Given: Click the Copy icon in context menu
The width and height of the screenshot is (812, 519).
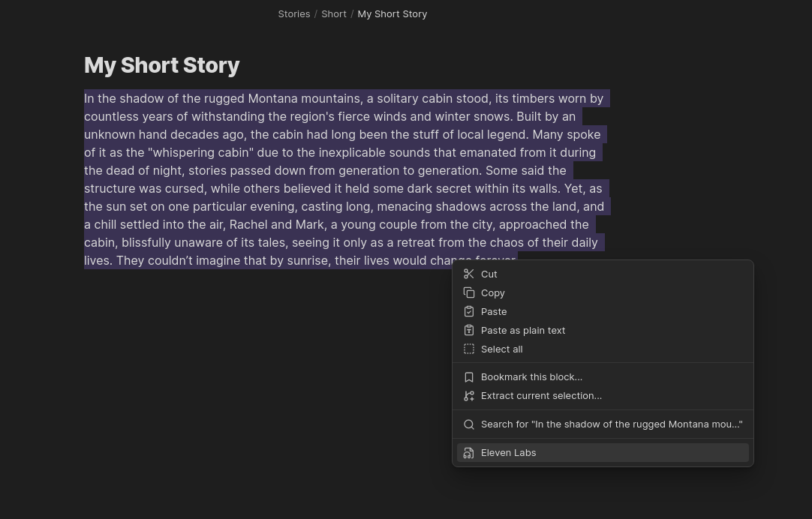Looking at the screenshot, I should pos(468,293).
